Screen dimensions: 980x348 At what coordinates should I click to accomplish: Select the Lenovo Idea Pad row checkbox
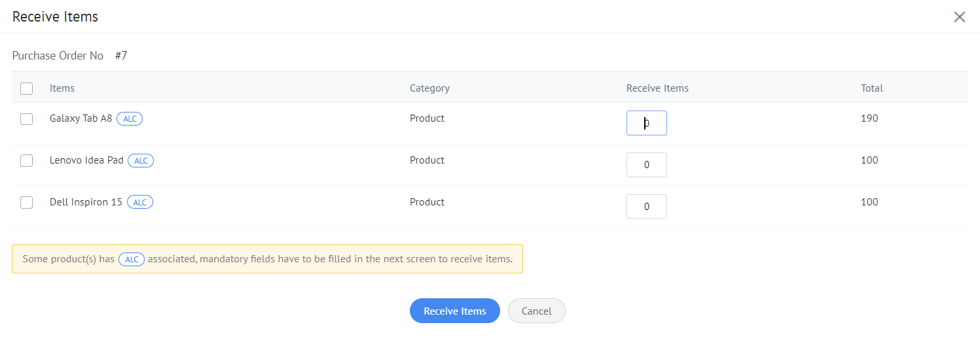pyautogui.click(x=27, y=161)
